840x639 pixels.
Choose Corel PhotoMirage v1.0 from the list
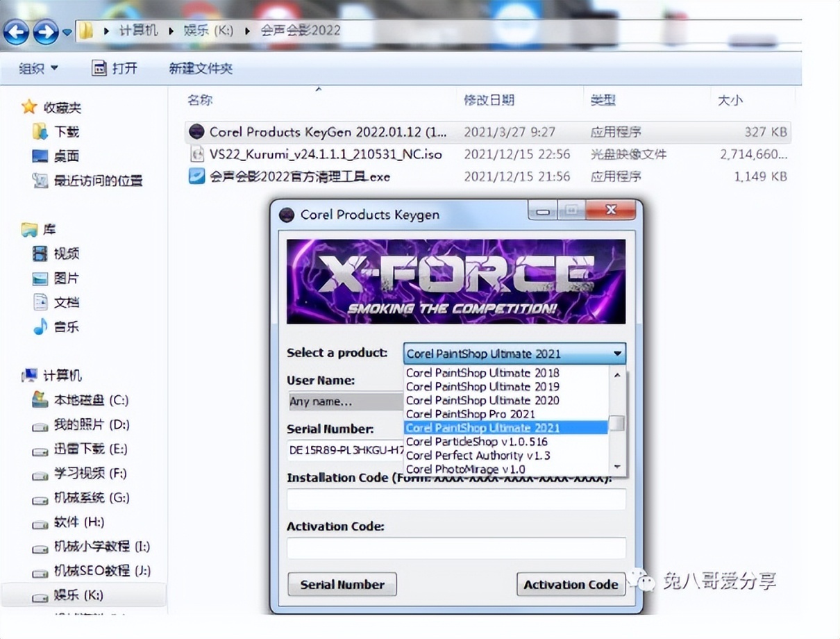click(506, 470)
